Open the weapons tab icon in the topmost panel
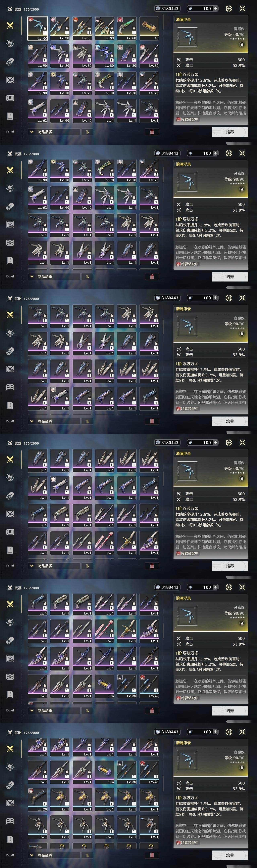 click(x=10, y=25)
